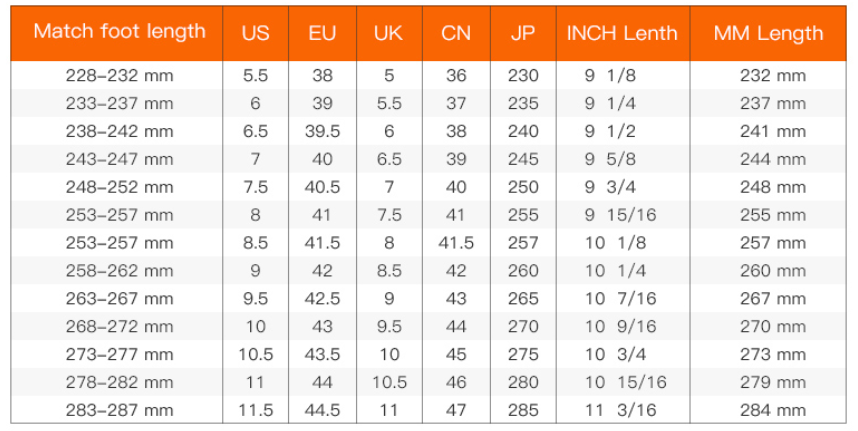Select the "JP" header cell
858x431 pixels.
(522, 33)
